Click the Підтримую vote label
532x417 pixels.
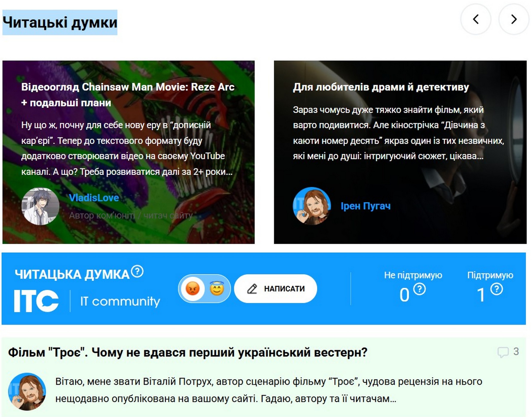tap(490, 275)
